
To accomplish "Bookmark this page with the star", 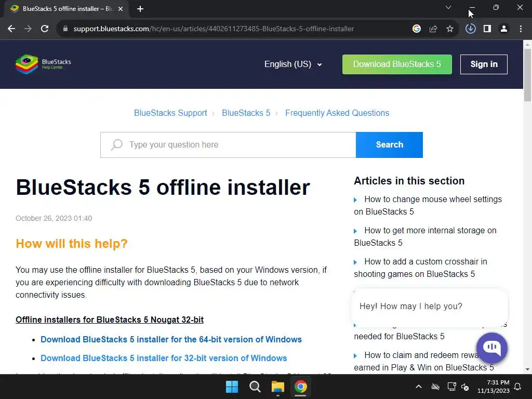I will [x=450, y=29].
